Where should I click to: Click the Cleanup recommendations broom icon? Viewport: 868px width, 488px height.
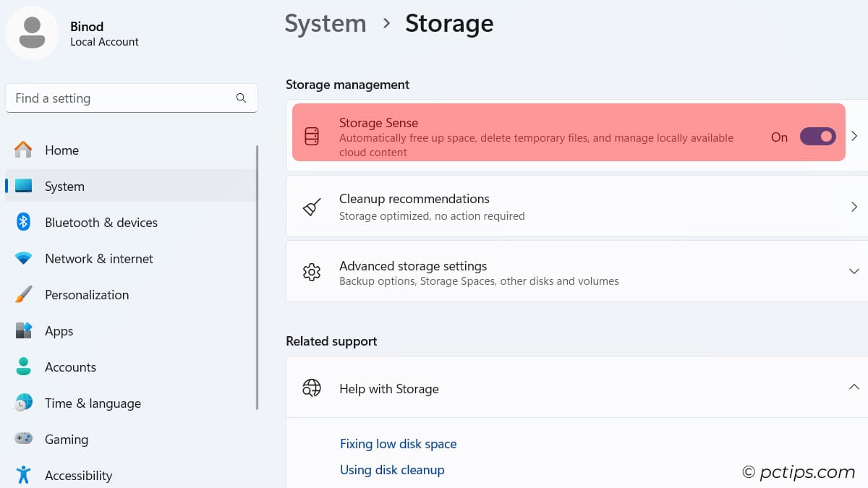pos(312,207)
